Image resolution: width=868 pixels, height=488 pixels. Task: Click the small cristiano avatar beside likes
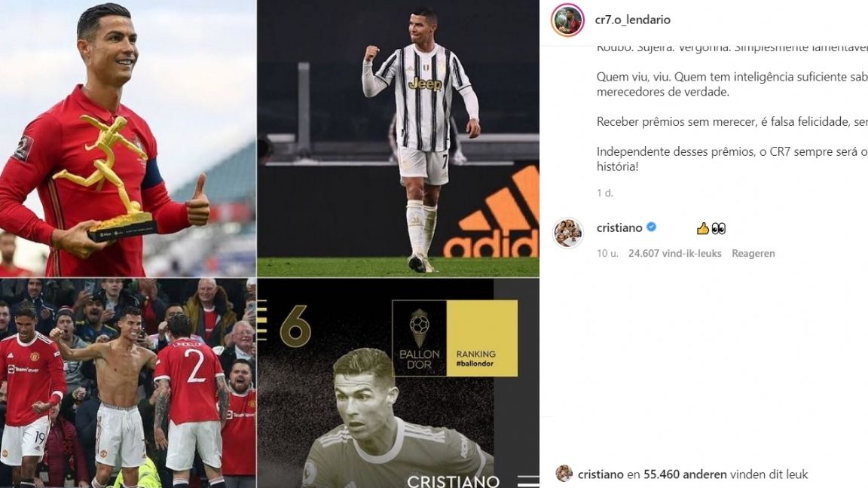564,474
